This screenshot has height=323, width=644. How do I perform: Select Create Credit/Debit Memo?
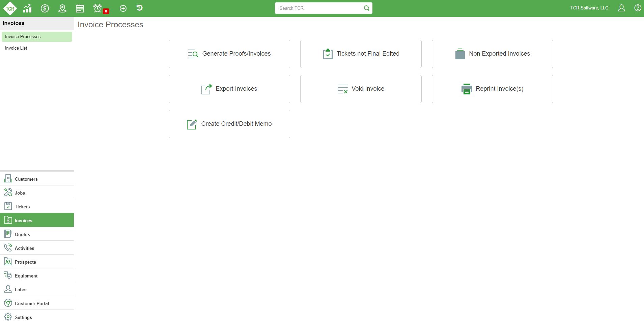(229, 124)
